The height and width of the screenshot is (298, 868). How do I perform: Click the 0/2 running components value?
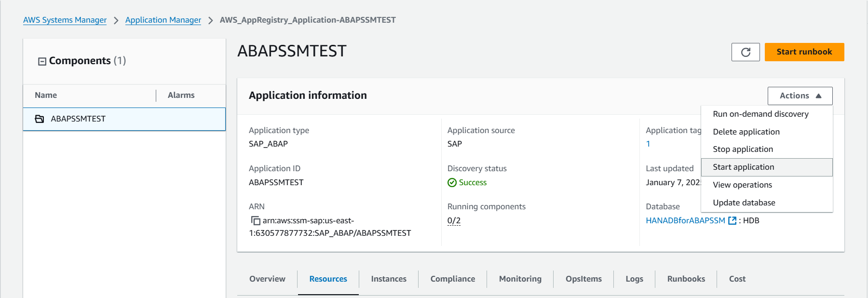(454, 221)
